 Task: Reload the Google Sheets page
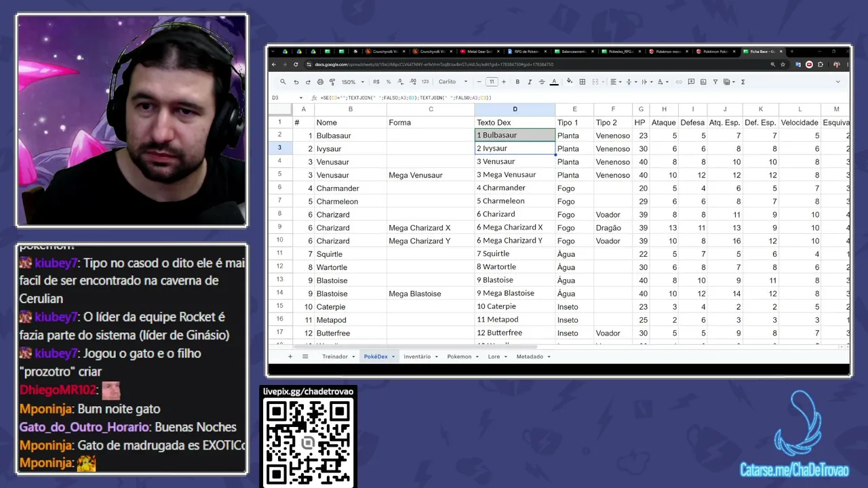[x=296, y=64]
